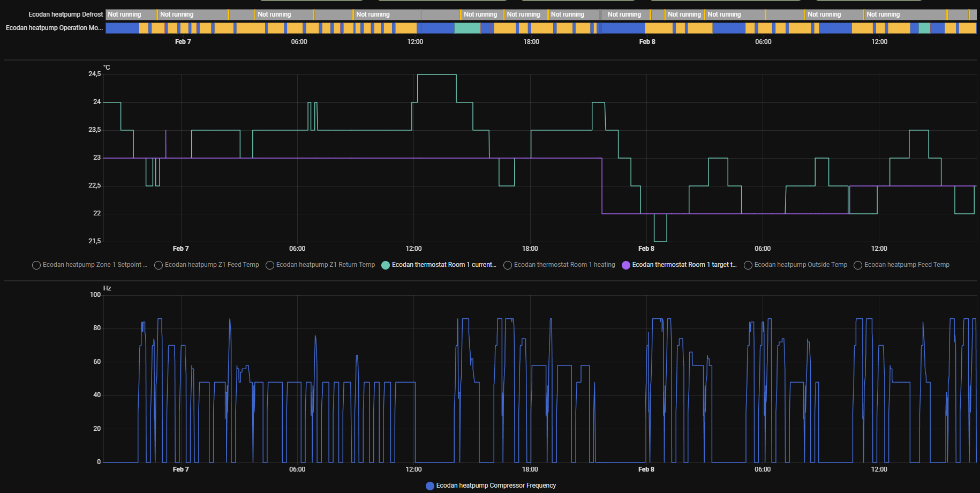Screen dimensions: 980x493
Task: Enable the Zone 1 Setpoint legend circle
Action: [x=36, y=265]
